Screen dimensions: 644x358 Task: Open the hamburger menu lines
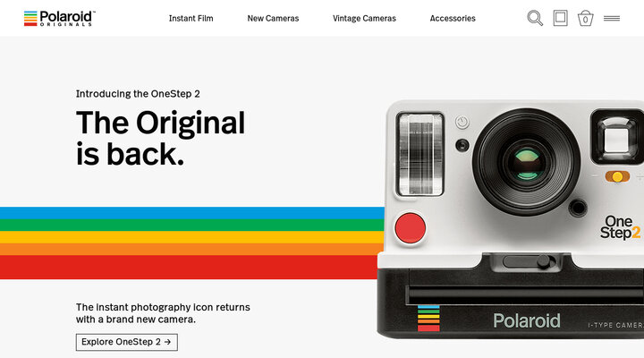point(612,19)
